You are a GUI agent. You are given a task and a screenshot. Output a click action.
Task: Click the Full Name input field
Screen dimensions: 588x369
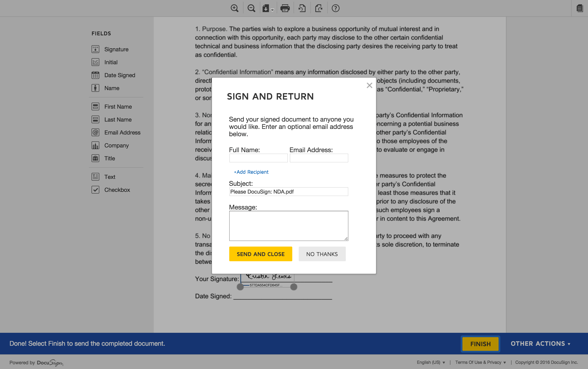point(258,158)
